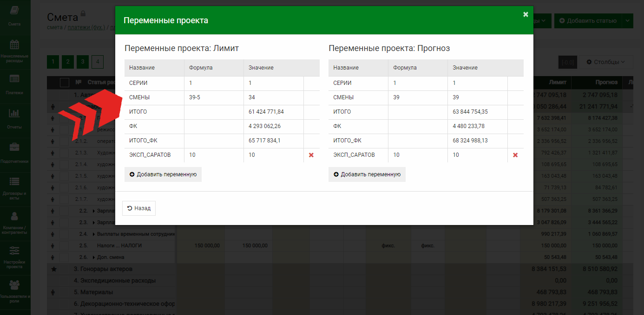Expand 2.4 Выплаты временным сотрудникам
Viewport: 644px width, 315px height.
94,234
